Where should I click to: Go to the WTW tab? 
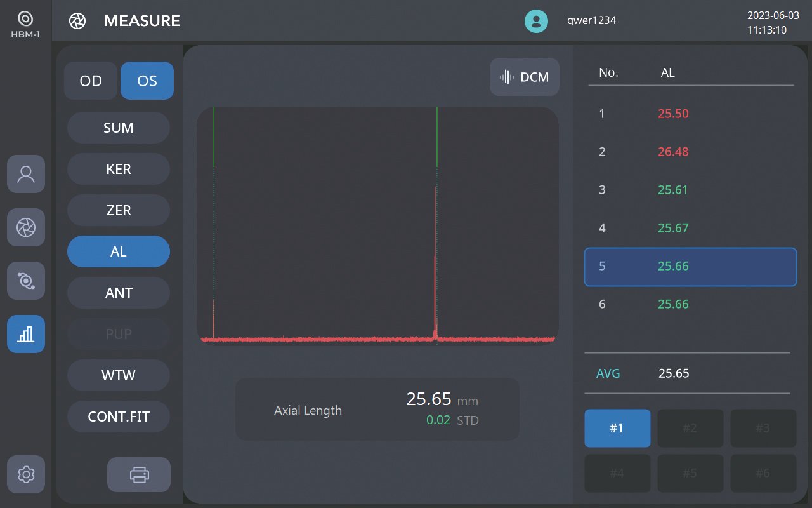[x=119, y=375]
